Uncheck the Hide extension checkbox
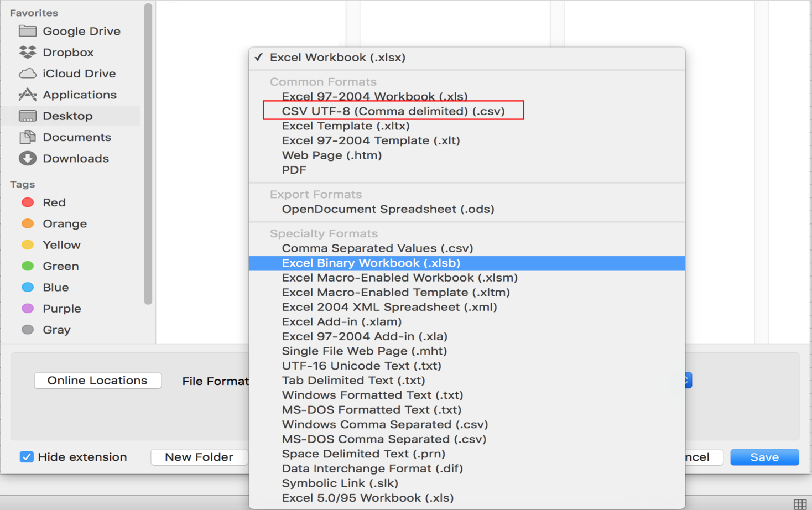812x510 pixels. click(26, 457)
